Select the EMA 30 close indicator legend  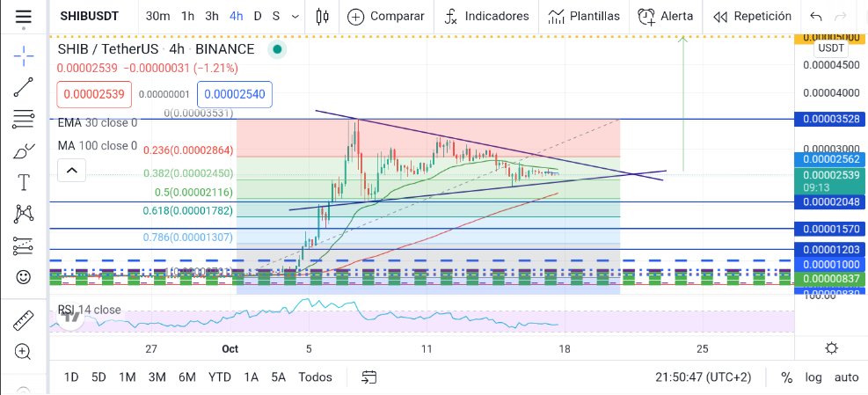pyautogui.click(x=98, y=123)
